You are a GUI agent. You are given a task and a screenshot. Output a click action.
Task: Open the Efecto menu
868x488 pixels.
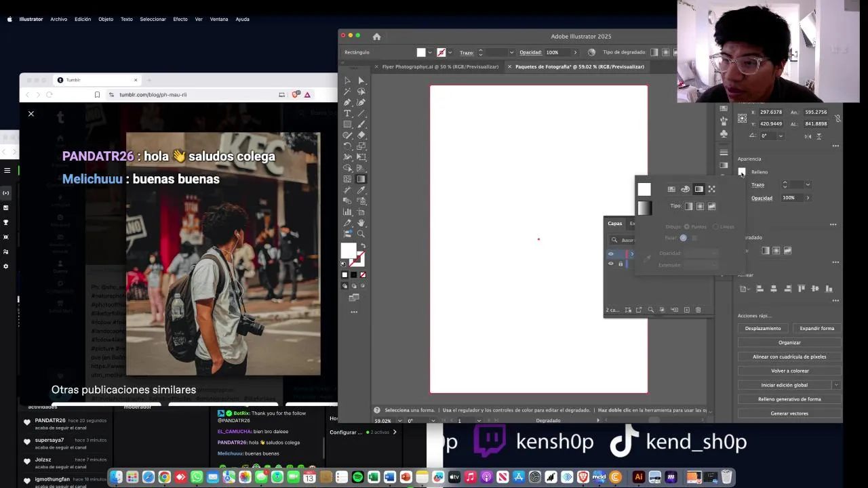tap(180, 19)
